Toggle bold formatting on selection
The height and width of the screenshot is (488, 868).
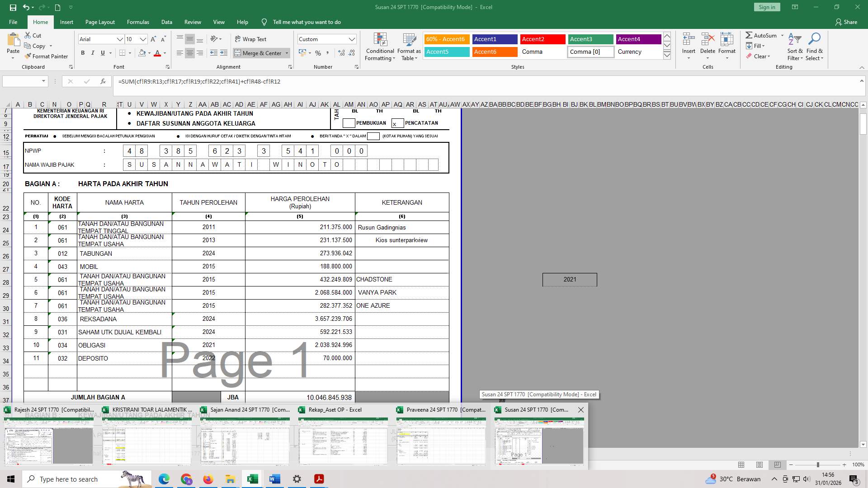(x=83, y=52)
